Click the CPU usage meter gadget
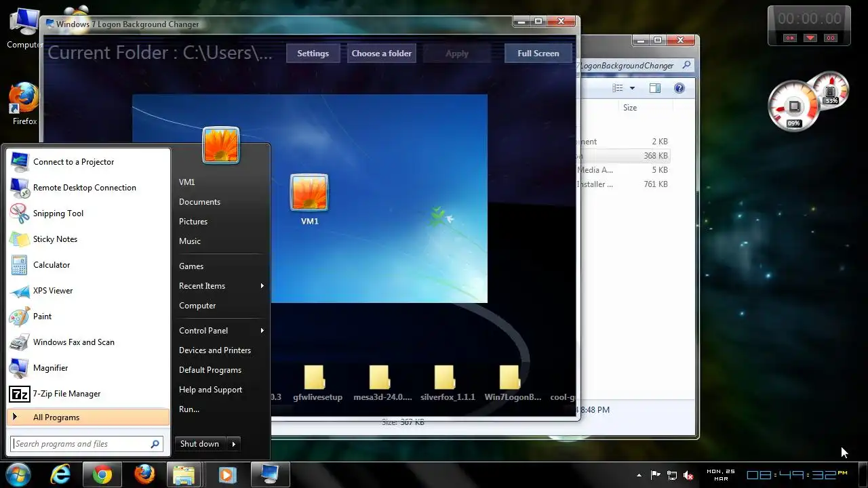 pyautogui.click(x=794, y=106)
